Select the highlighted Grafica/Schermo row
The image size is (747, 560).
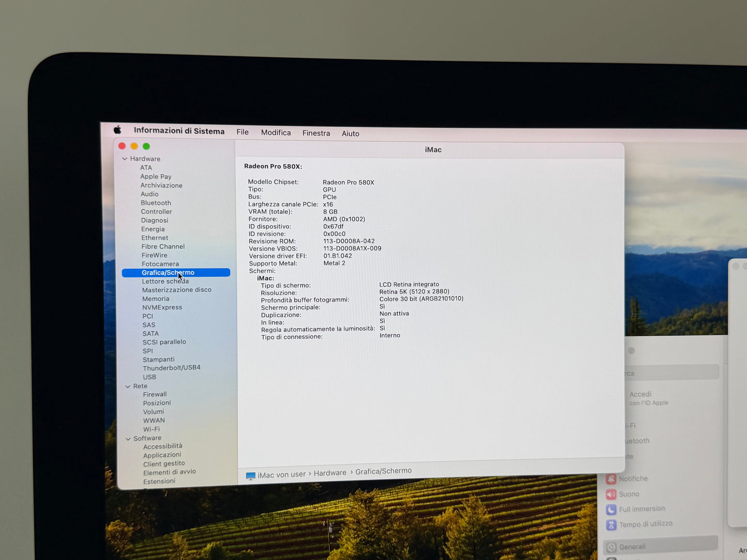tap(176, 273)
